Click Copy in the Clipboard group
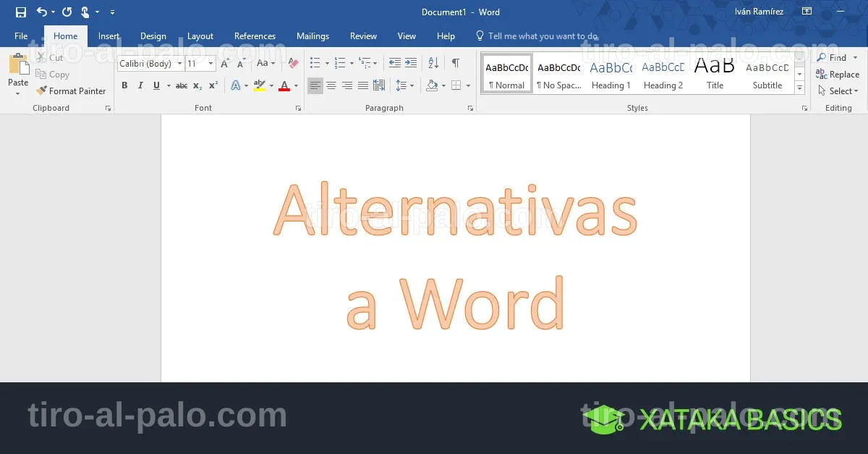The height and width of the screenshot is (454, 868). click(x=52, y=75)
